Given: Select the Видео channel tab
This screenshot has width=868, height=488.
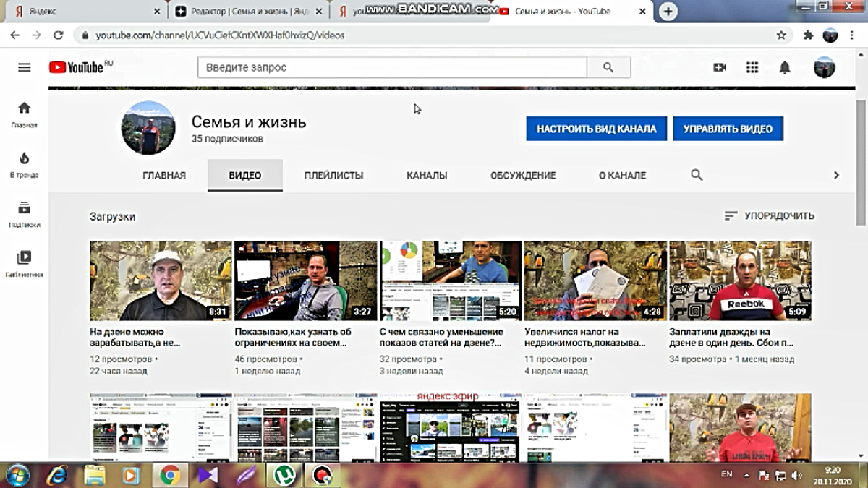Looking at the screenshot, I should [245, 175].
